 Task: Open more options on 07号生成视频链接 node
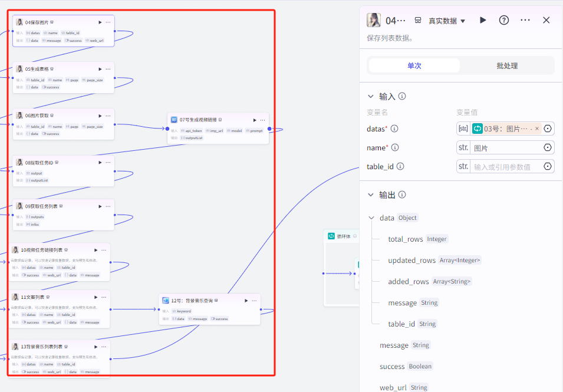pos(262,119)
